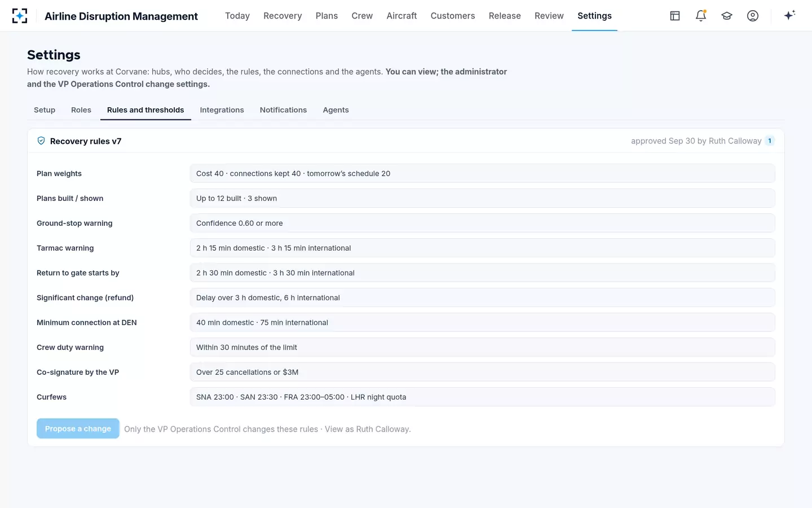
Task: Select the Co-signature by the VP field
Action: (483, 372)
